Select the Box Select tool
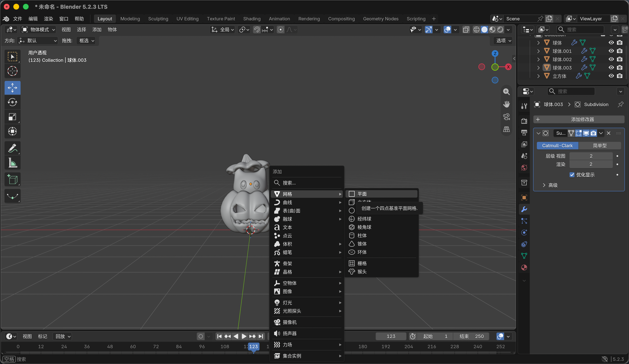The height and width of the screenshot is (364, 629). [12, 56]
